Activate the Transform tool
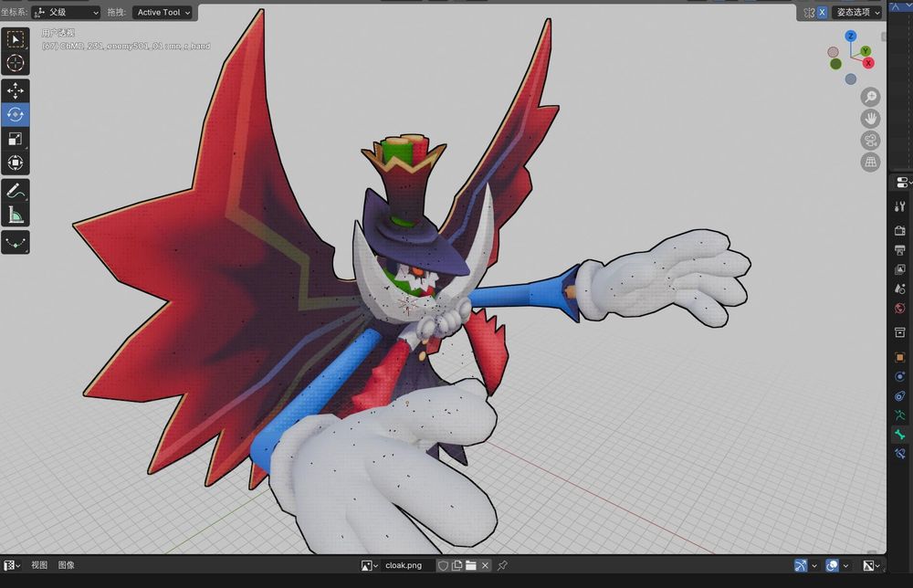Viewport: 913px width, 588px height. tap(16, 163)
